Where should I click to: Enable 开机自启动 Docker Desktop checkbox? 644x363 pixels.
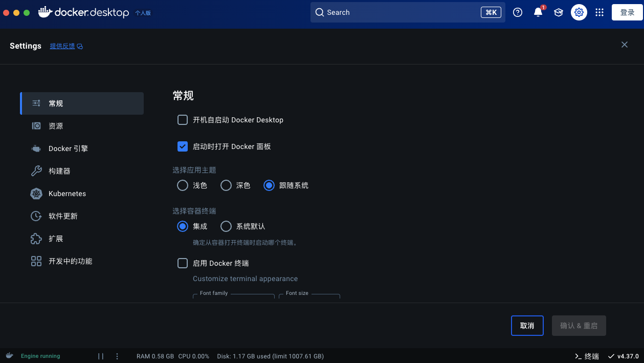coord(183,120)
